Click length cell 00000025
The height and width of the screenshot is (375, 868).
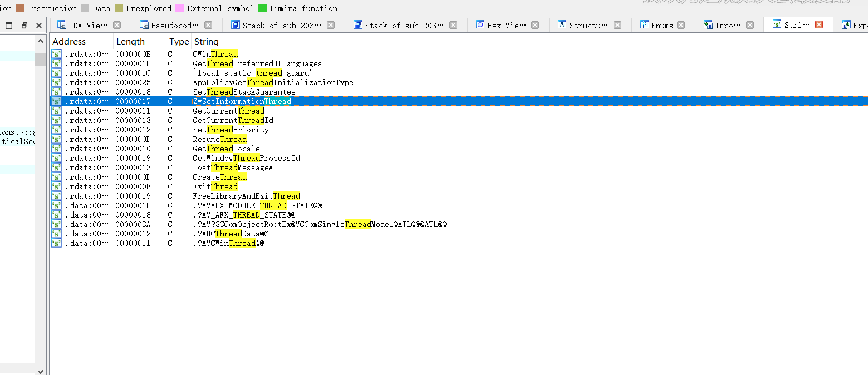click(x=133, y=82)
